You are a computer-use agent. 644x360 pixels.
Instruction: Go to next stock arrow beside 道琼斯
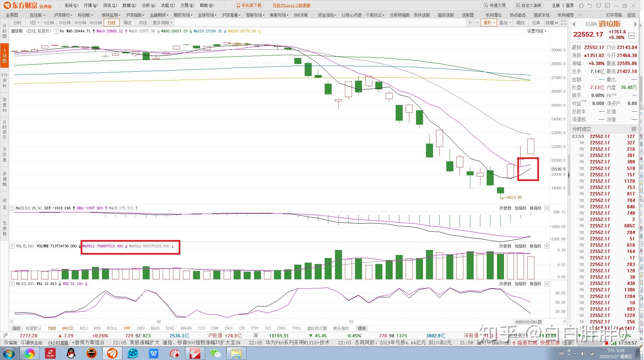[x=635, y=24]
